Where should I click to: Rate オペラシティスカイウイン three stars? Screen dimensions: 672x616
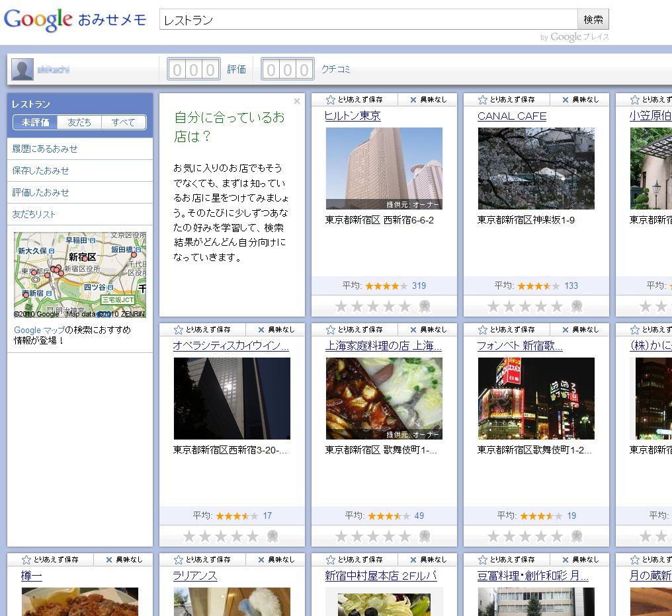(221, 536)
